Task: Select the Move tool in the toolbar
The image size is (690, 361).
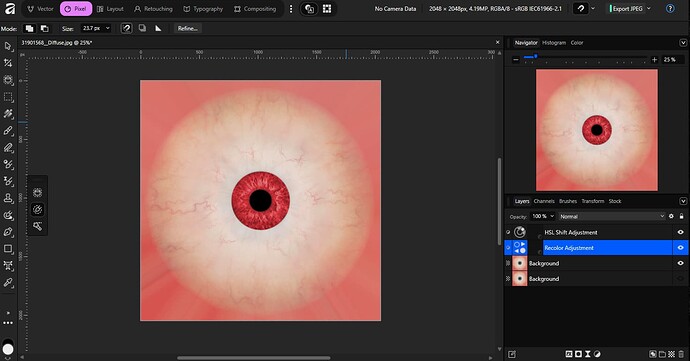Action: [8, 46]
